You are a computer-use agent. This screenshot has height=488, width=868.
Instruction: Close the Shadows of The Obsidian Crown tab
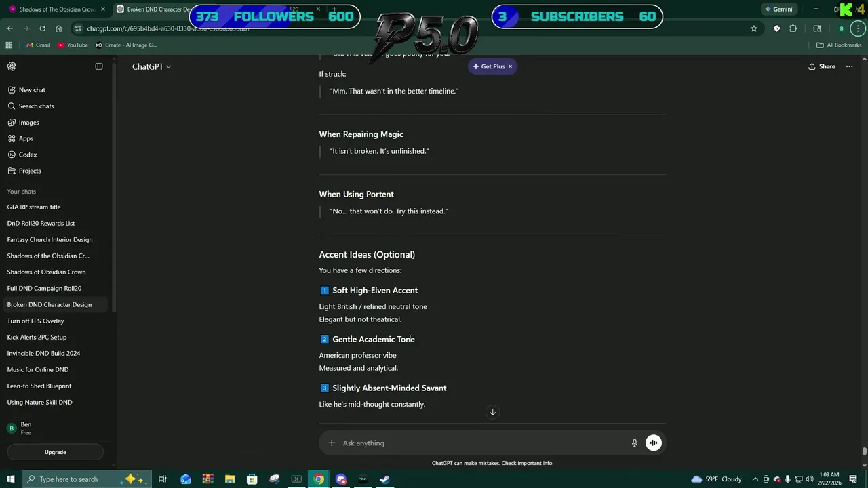tap(103, 9)
